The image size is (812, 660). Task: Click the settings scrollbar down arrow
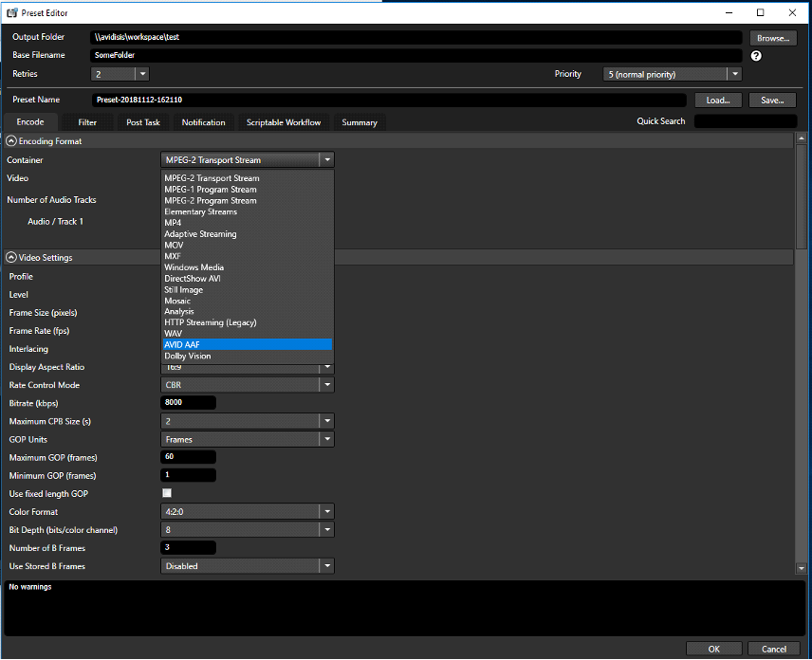coord(802,568)
